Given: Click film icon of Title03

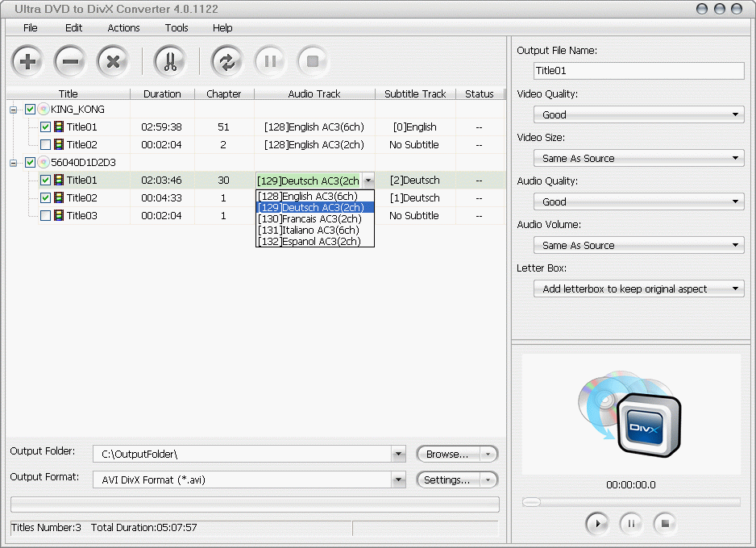Looking at the screenshot, I should click(x=59, y=215).
